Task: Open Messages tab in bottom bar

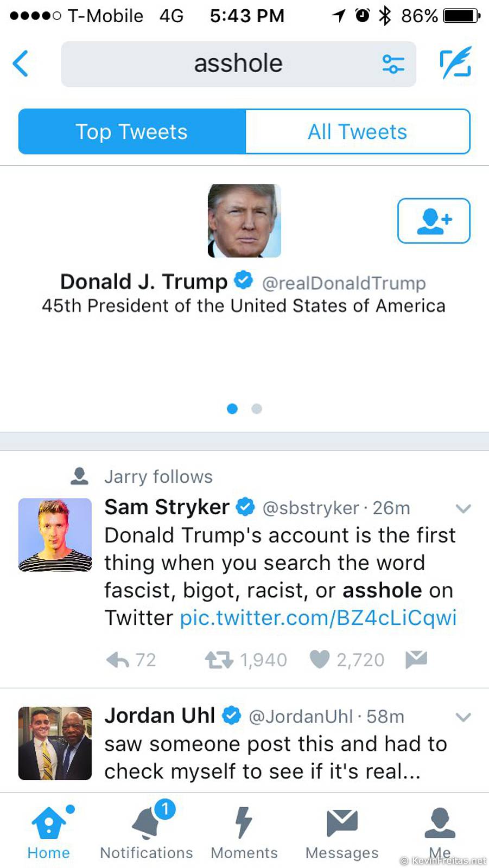Action: (x=342, y=830)
